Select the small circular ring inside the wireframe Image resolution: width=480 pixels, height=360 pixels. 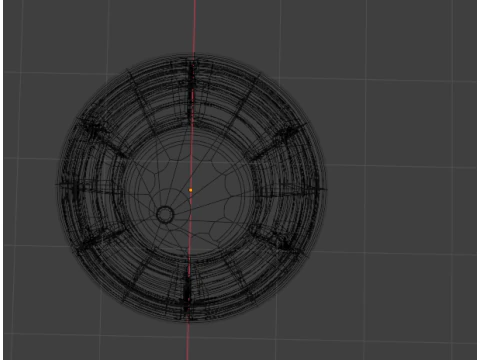tap(165, 215)
